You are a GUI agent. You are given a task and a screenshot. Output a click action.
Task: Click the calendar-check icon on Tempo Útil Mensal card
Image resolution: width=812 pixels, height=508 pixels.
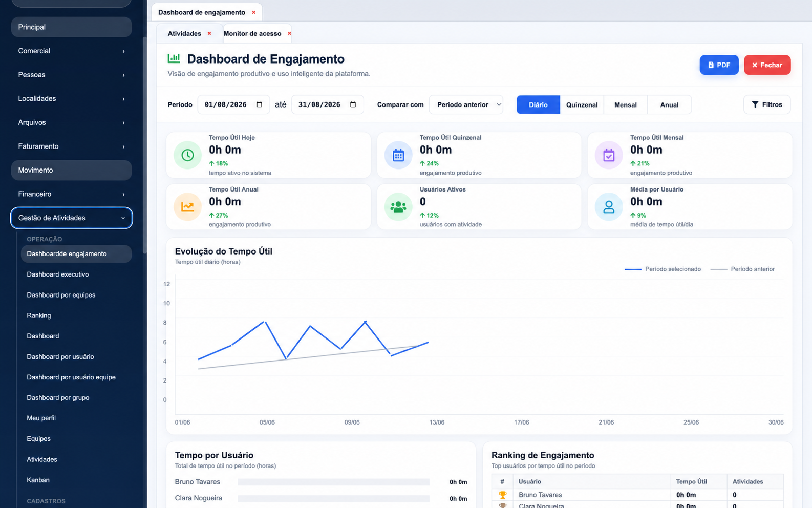coord(609,155)
